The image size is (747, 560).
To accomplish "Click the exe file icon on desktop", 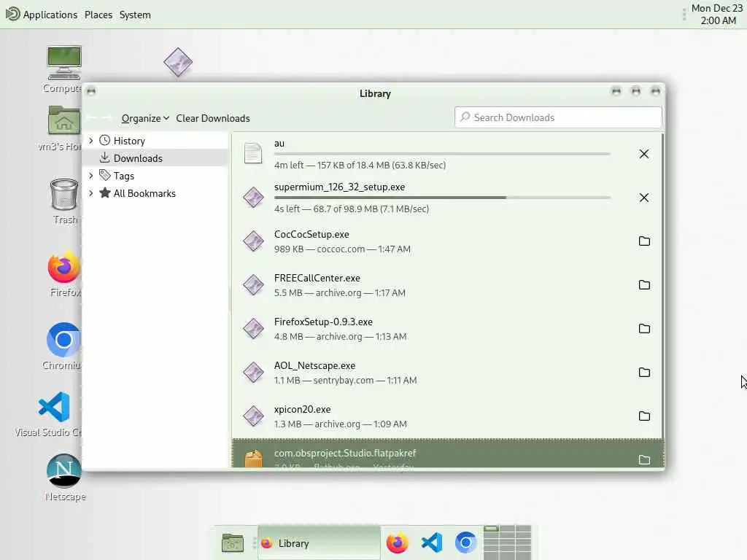I will coord(178,62).
